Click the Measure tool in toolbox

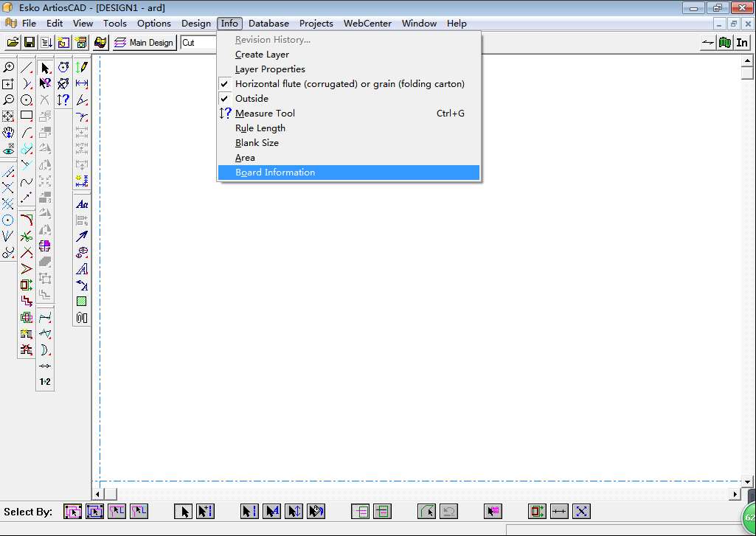click(x=63, y=100)
